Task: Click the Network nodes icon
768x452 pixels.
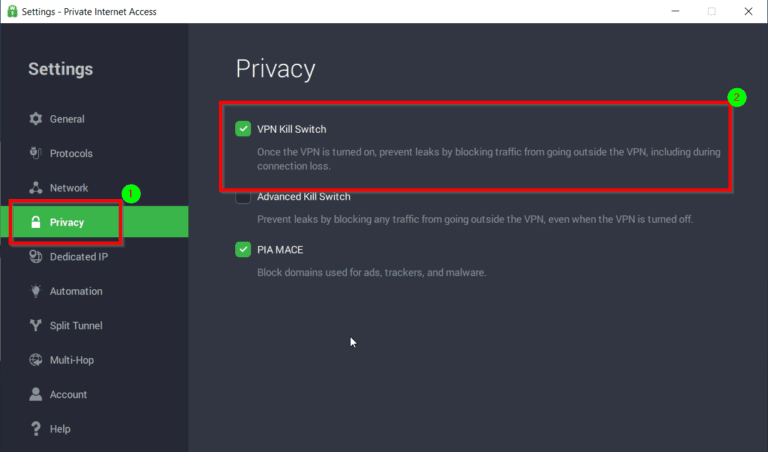Action: point(35,188)
